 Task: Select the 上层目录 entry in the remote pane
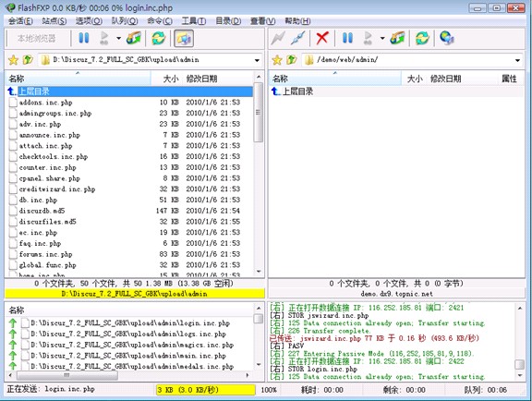(x=396, y=91)
